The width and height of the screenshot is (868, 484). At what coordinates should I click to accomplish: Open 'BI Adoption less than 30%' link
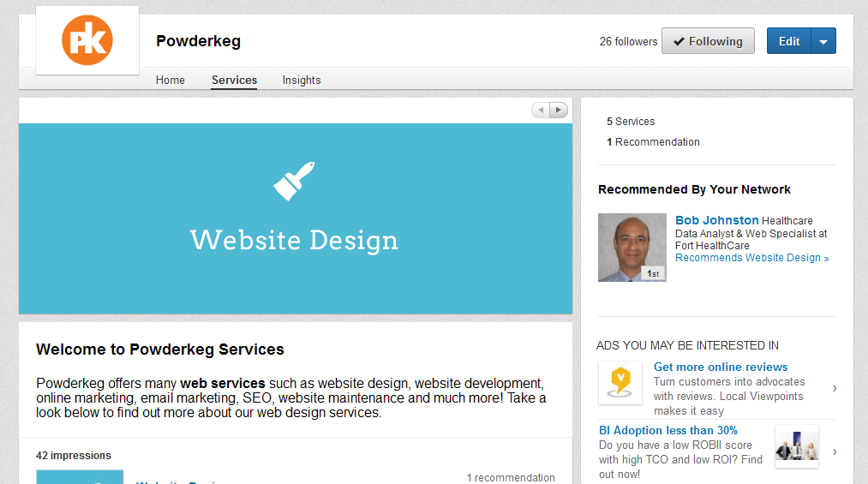point(668,430)
